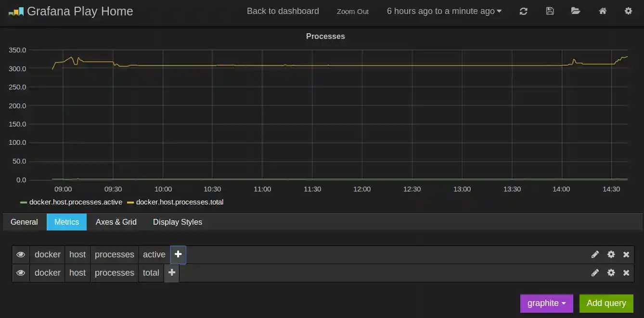Click the 12:00 time axis label
This screenshot has height=318, width=644.
(362, 189)
